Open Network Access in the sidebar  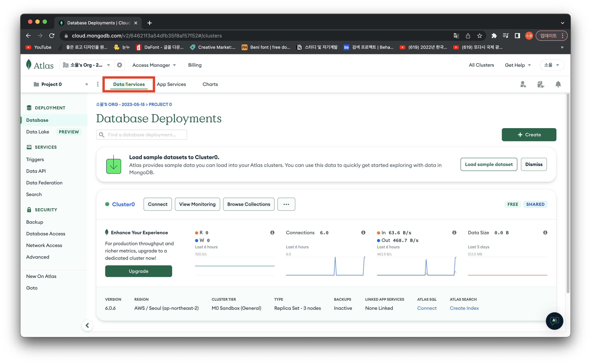coord(44,245)
